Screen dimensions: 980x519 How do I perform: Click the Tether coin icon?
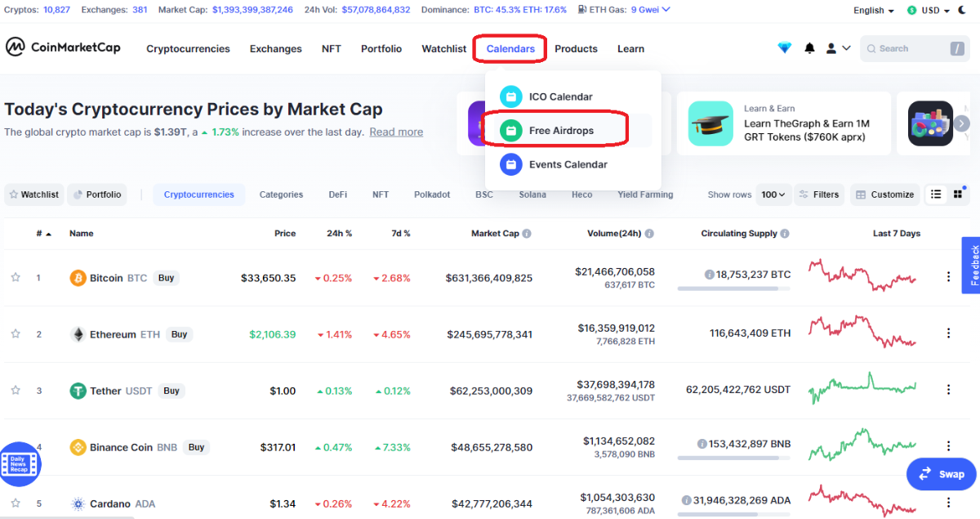point(78,391)
